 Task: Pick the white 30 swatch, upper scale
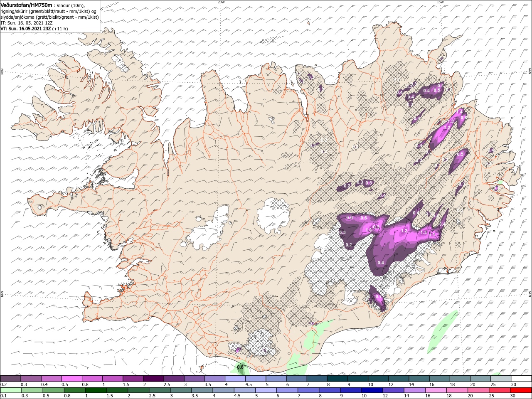[x=521, y=378]
